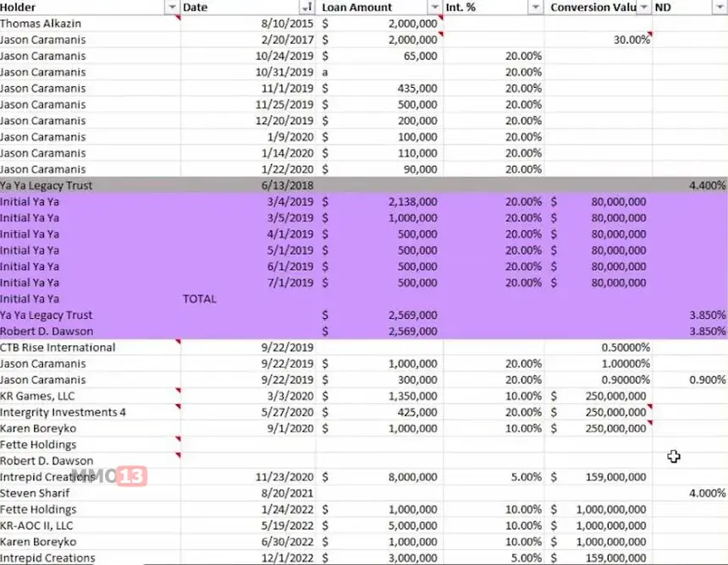
Task: Click the comment marker on KR Games, LLC
Action: pos(177,392)
